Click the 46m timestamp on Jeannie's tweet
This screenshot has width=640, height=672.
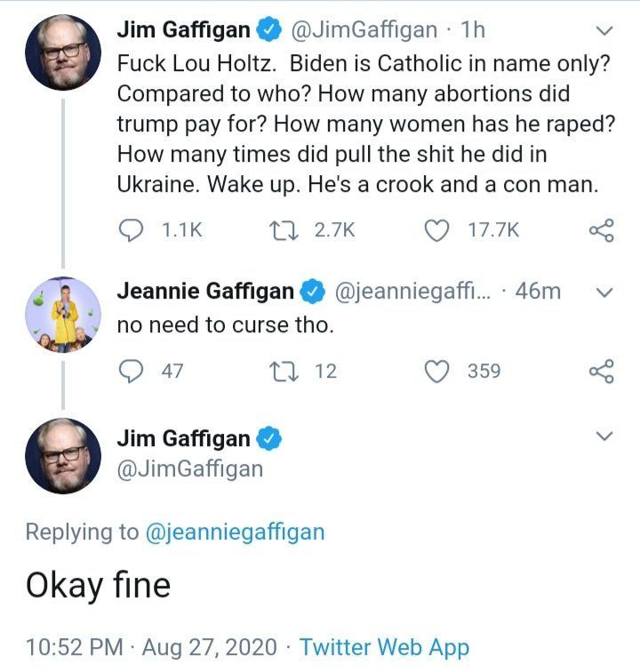point(538,291)
